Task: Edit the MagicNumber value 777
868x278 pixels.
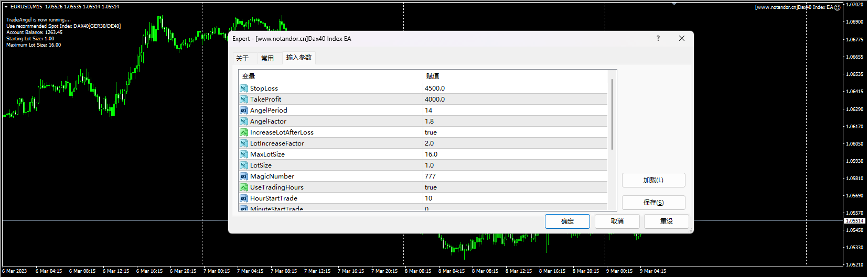Action: click(x=515, y=176)
